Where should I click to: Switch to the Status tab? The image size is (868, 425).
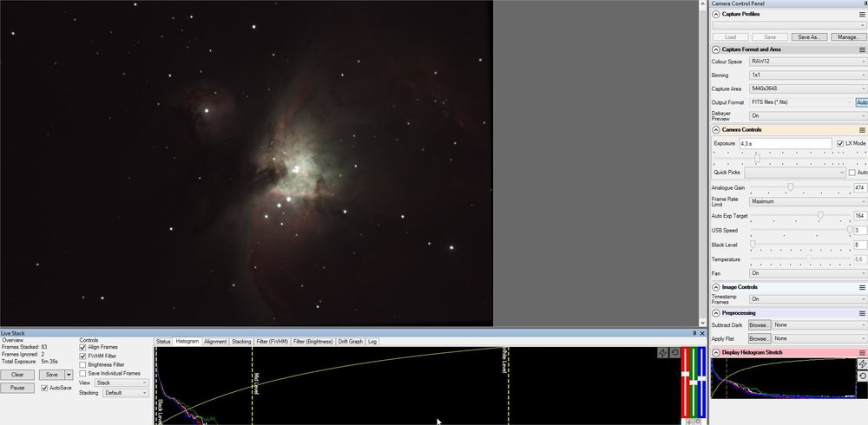click(x=163, y=342)
